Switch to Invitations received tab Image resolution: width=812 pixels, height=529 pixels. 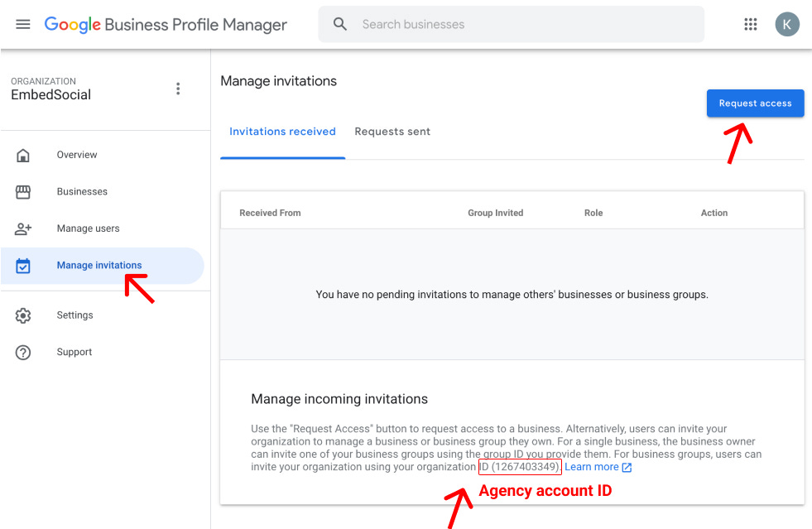283,132
